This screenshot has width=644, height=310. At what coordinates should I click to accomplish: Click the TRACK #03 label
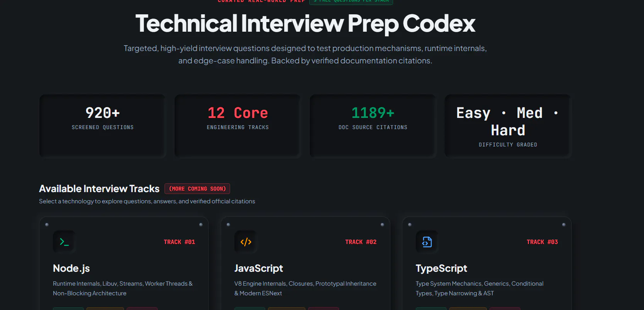click(x=542, y=242)
